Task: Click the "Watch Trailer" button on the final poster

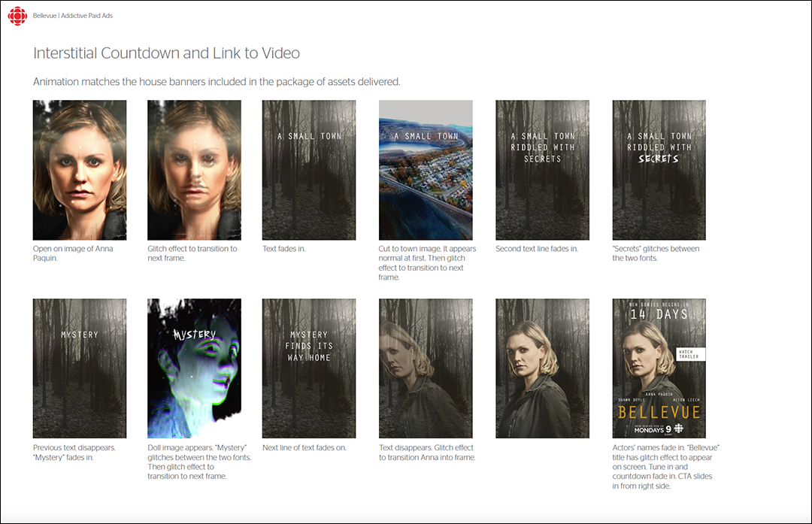Action: pos(689,354)
